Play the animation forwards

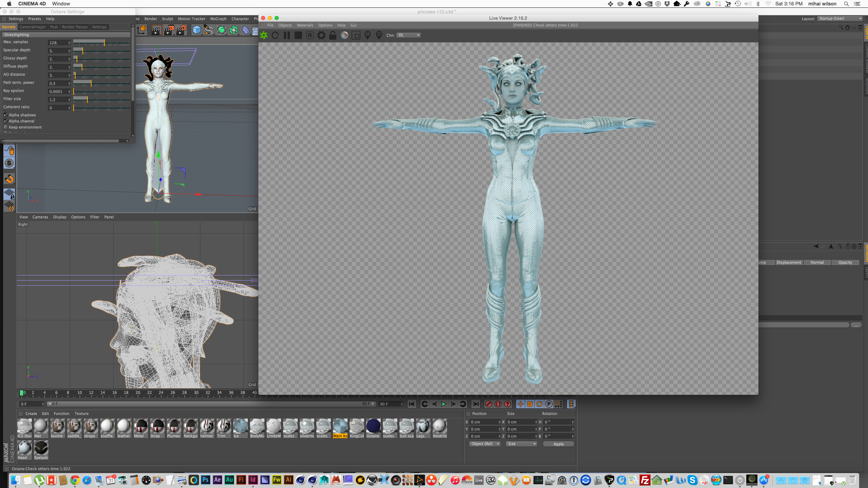[x=443, y=404]
